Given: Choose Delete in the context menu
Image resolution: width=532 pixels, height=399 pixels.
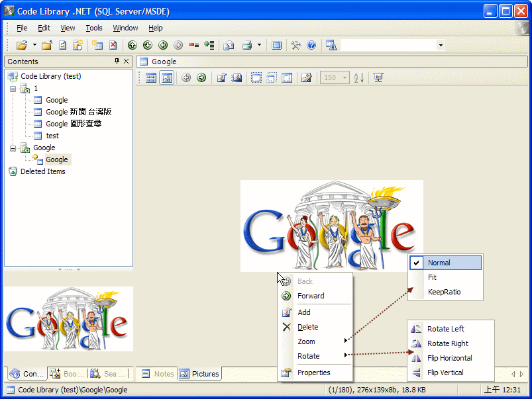Looking at the screenshot, I should point(315,327).
